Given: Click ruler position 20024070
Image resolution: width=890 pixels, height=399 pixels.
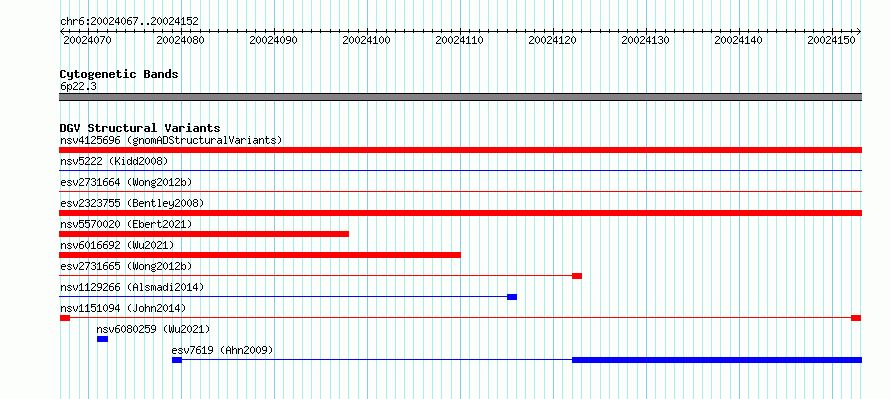Looking at the screenshot, I should tap(87, 40).
